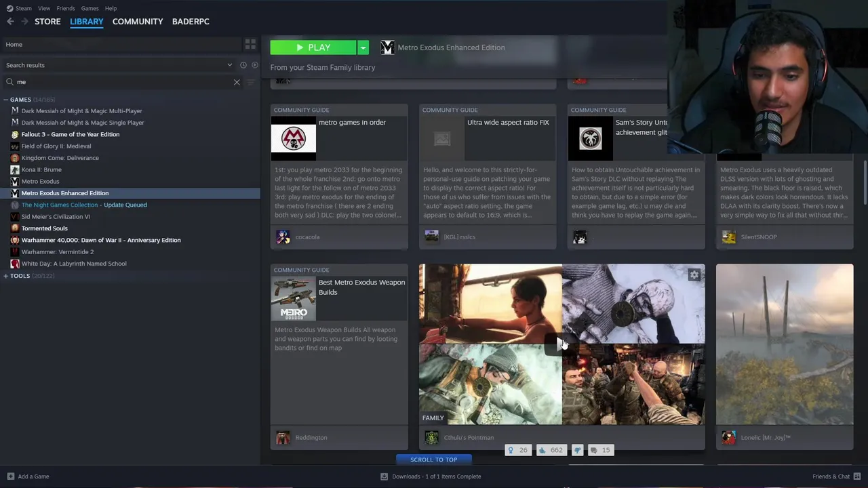The image size is (868, 488).
Task: Open advanced filter options icon
Action: [251, 82]
